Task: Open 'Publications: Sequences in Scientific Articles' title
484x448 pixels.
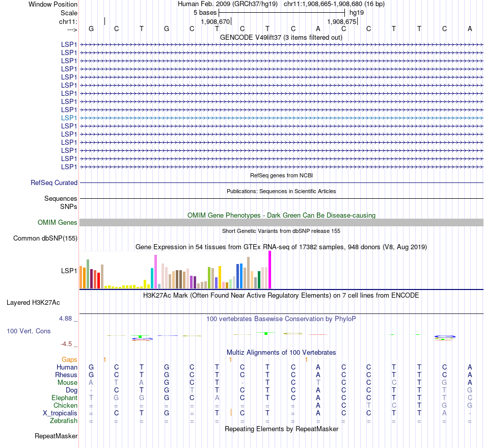Action: point(281,191)
